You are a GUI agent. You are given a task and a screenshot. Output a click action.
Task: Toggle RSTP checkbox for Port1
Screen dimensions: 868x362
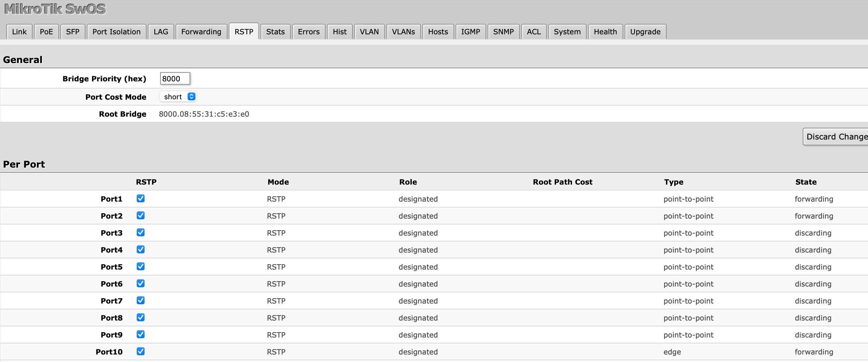[x=141, y=198]
